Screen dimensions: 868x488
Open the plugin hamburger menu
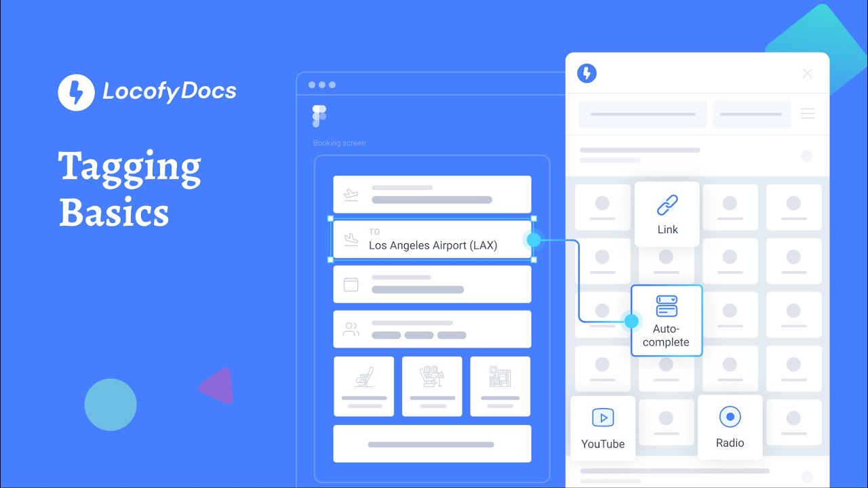click(x=807, y=114)
